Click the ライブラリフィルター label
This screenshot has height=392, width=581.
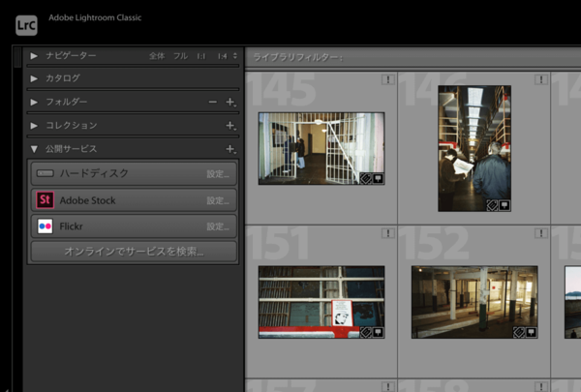(298, 57)
